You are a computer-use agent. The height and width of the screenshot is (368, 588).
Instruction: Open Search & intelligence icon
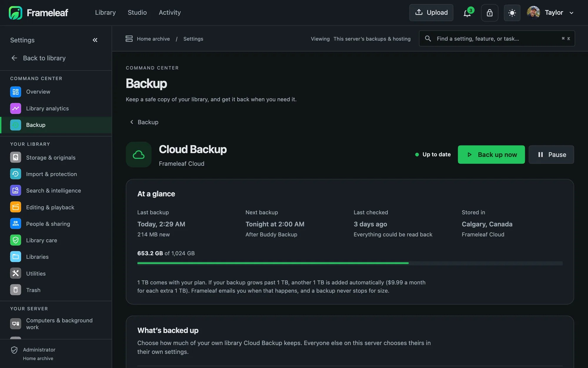click(16, 190)
